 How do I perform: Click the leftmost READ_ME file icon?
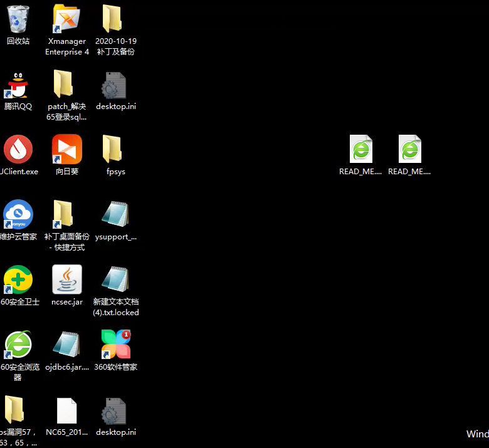click(x=360, y=150)
